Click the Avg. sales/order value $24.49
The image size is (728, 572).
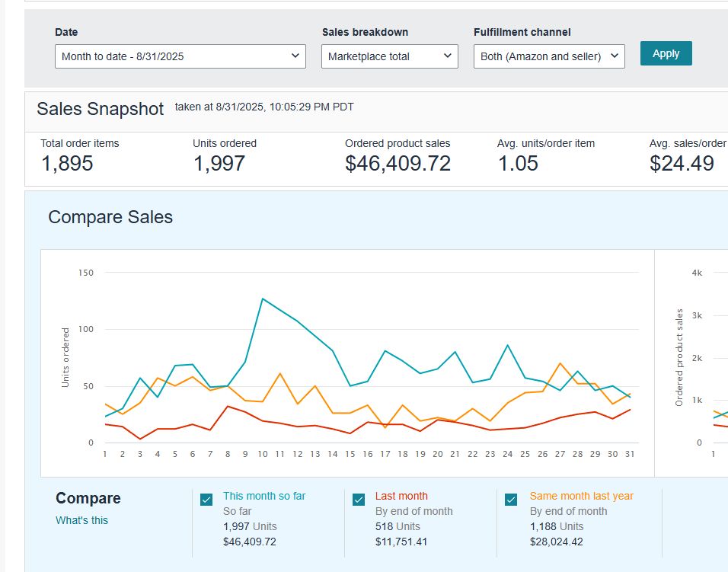[682, 164]
